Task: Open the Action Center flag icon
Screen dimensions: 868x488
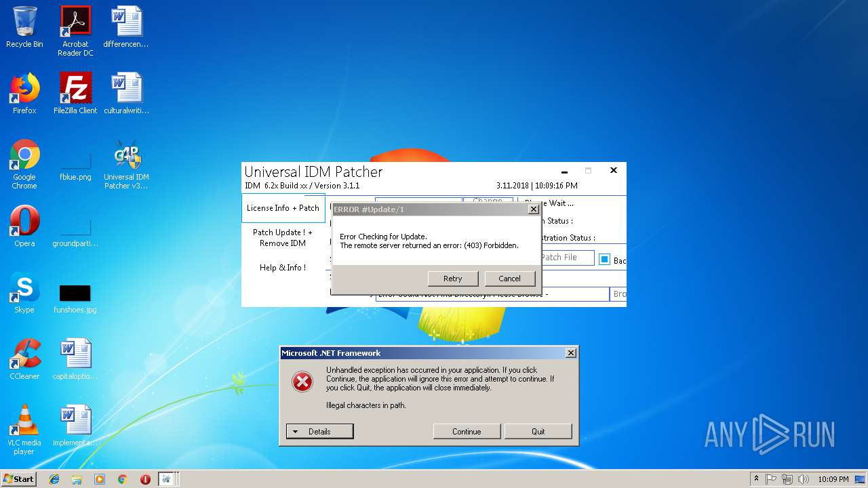Action: [x=771, y=479]
